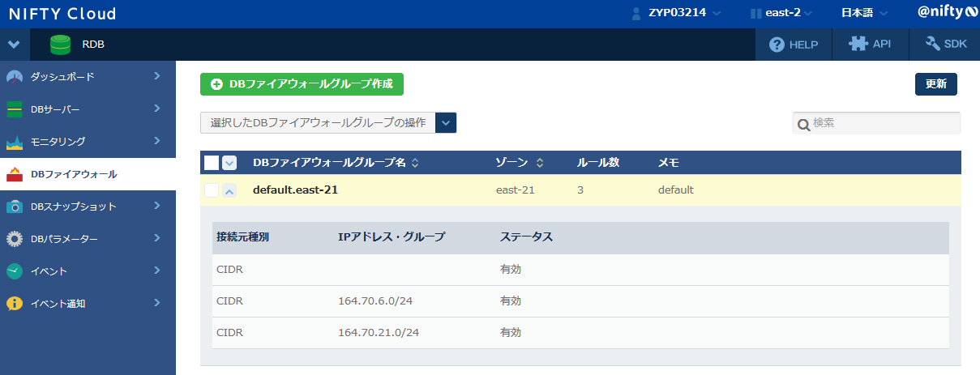This screenshot has width=980, height=375.
Task: Click the 有効 status of 164.70.21.0/24 row
Action: pos(511,333)
